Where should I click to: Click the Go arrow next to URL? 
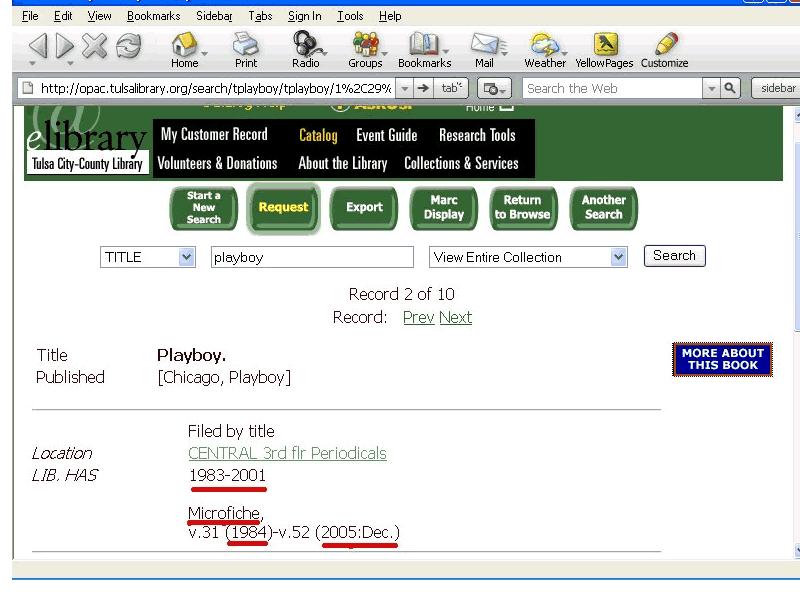(422, 88)
